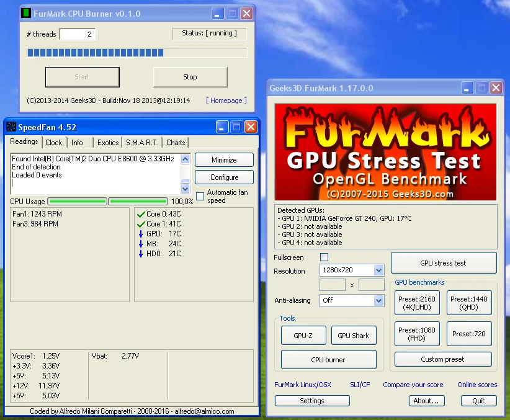Click the second CPU Usage green bar
Screen dimensions: 510x420
pos(138,202)
